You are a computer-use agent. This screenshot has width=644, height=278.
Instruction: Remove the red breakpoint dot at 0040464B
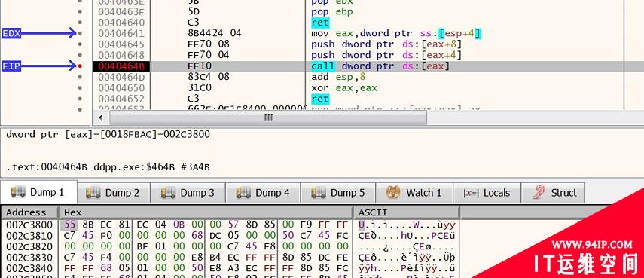tap(80, 66)
